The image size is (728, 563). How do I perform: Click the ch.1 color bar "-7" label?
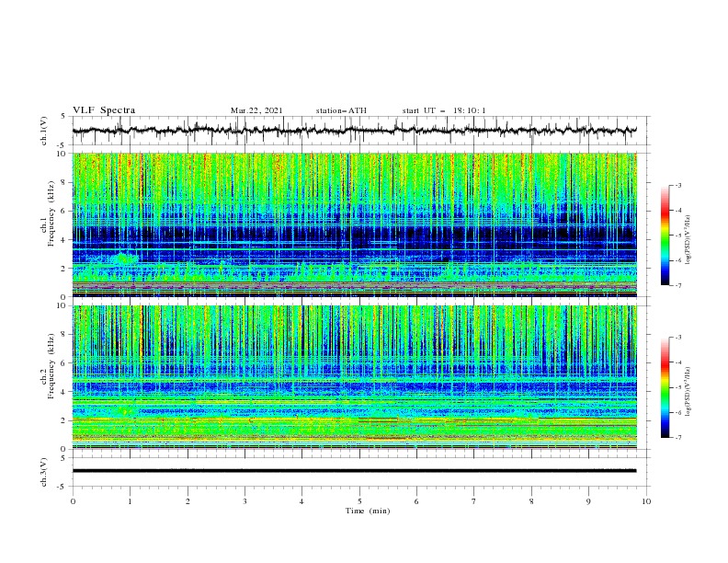point(678,285)
